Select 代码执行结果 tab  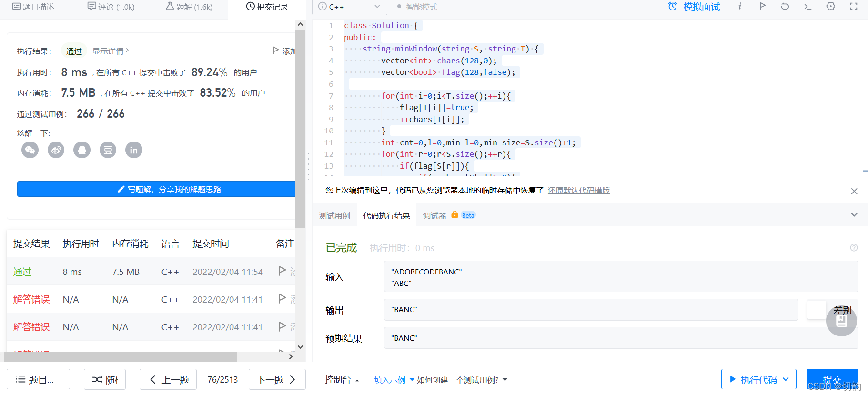point(386,215)
